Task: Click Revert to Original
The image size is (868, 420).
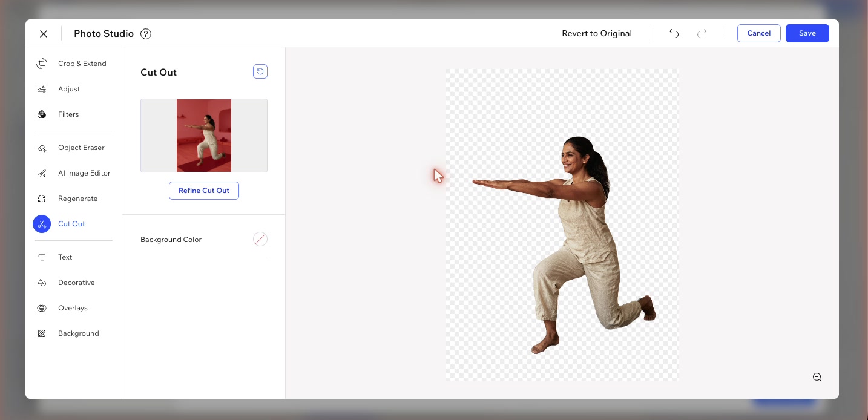Action: pos(597,34)
